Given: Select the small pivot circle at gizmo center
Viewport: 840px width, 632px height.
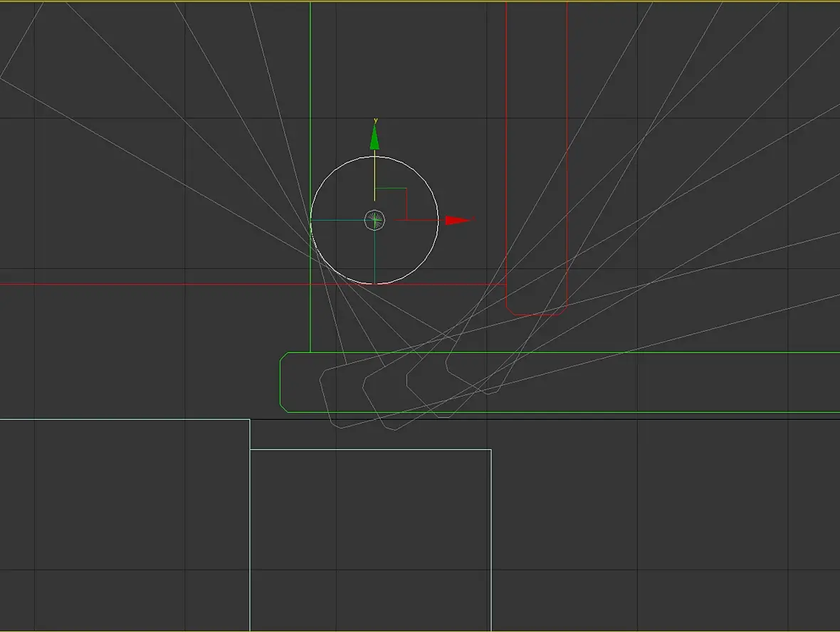Looking at the screenshot, I should 375,220.
